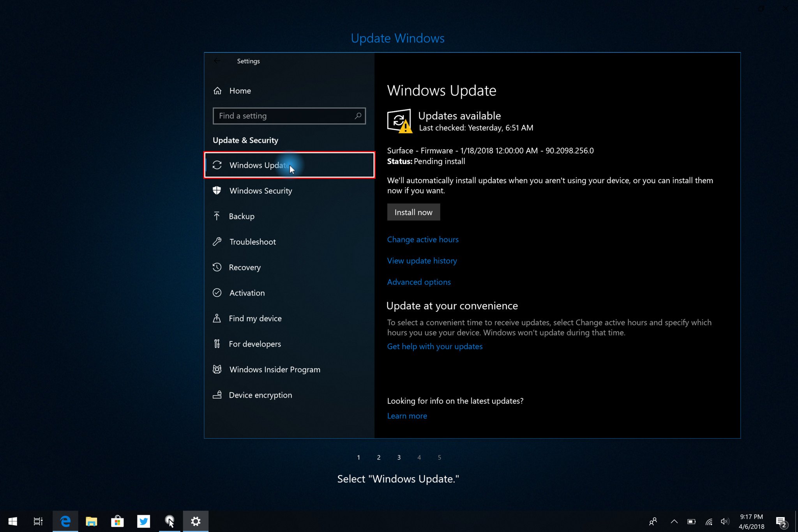Click the Home house icon in Settings
Image resolution: width=798 pixels, height=532 pixels.
click(x=217, y=91)
